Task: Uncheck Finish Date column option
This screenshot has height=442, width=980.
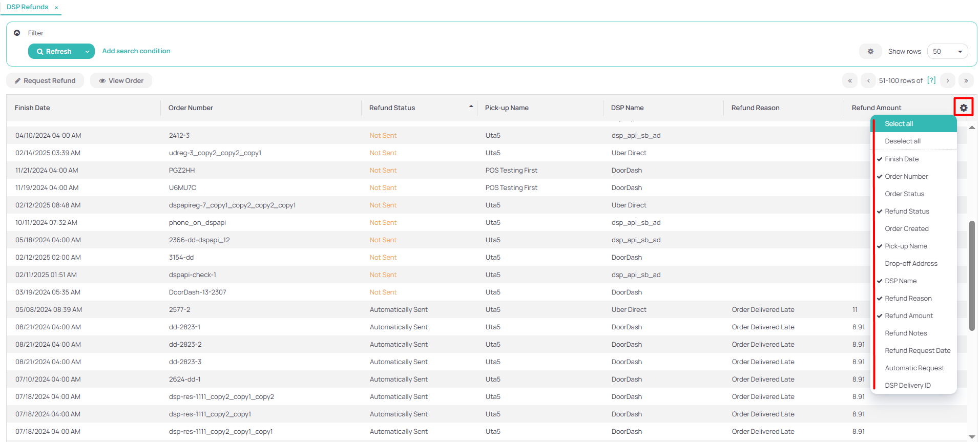Action: point(914,159)
